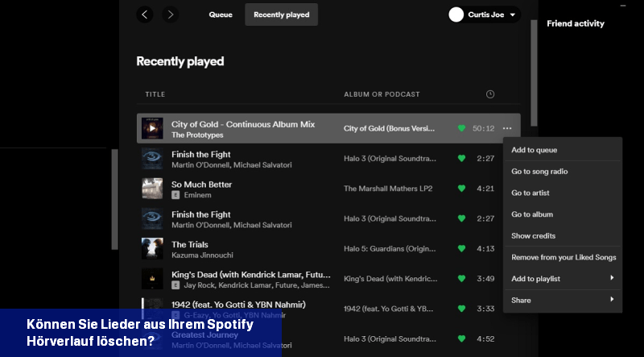Open the Curtis Joe account dropdown
The width and height of the screenshot is (644, 357).
coord(485,15)
